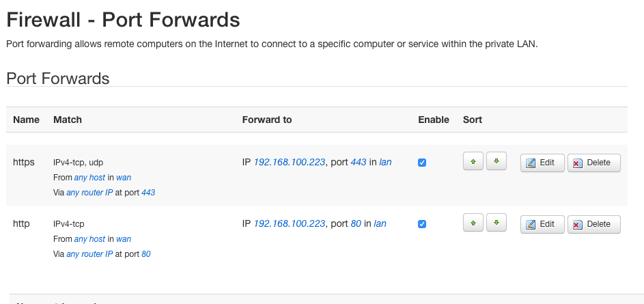Delete the http port forward
Viewport: 644px width, 304px height.
[x=593, y=224]
